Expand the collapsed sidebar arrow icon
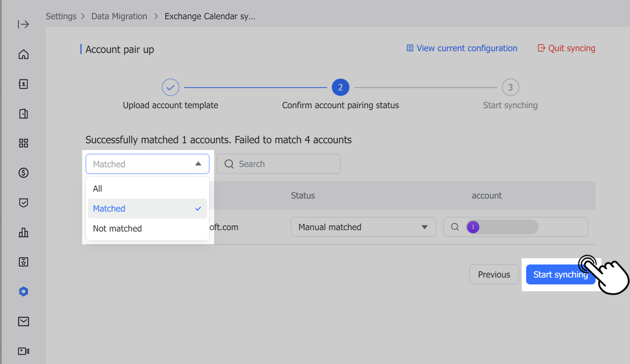 23,25
